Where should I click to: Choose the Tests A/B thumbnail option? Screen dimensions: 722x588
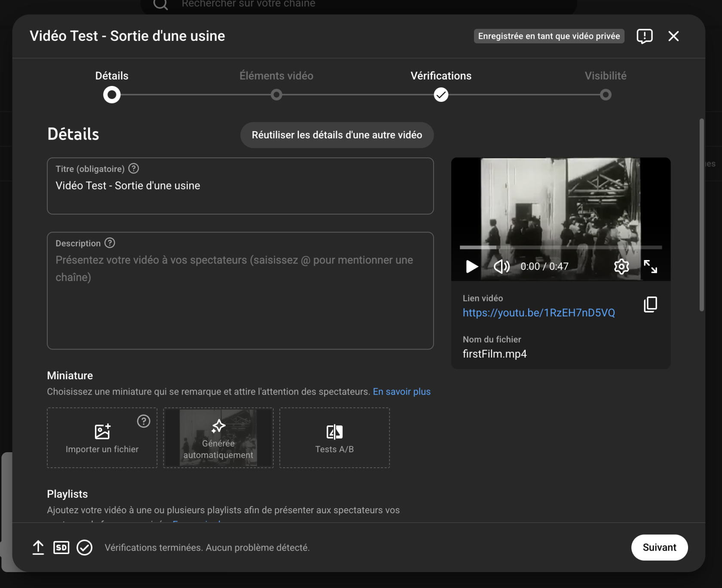(x=334, y=438)
